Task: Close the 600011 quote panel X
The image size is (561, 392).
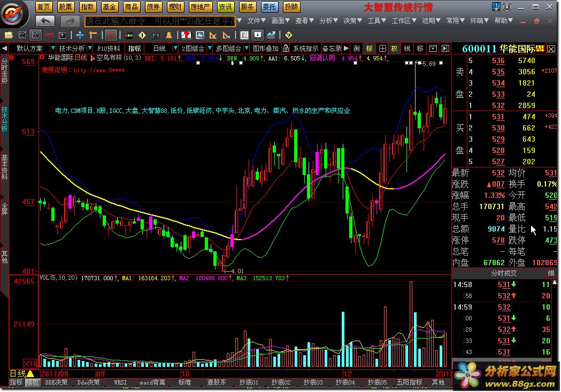Action: coord(551,49)
